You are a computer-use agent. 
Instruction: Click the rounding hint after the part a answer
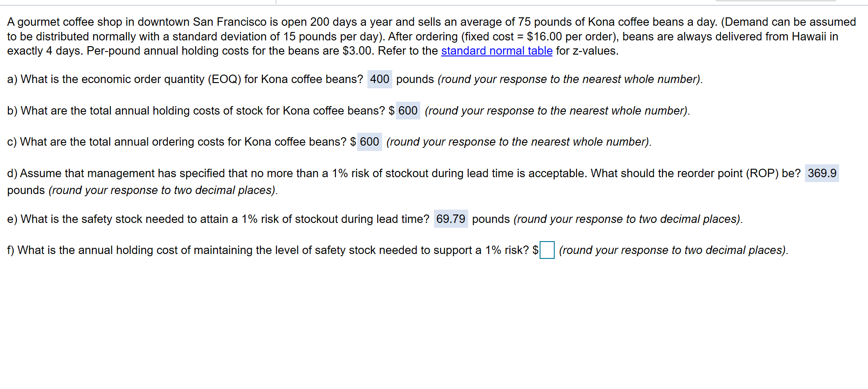[570, 79]
